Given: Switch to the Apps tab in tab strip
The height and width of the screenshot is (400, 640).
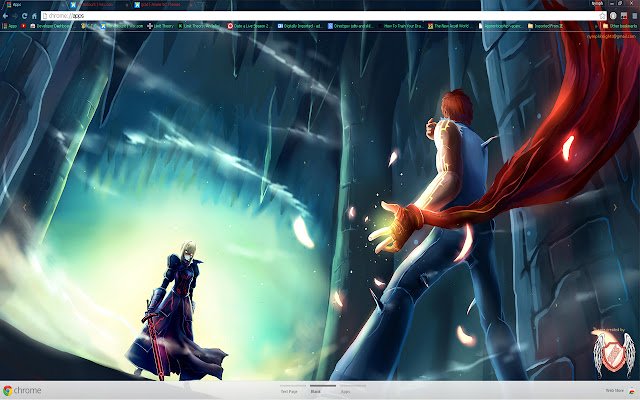Looking at the screenshot, I should pyautogui.click(x=33, y=4).
